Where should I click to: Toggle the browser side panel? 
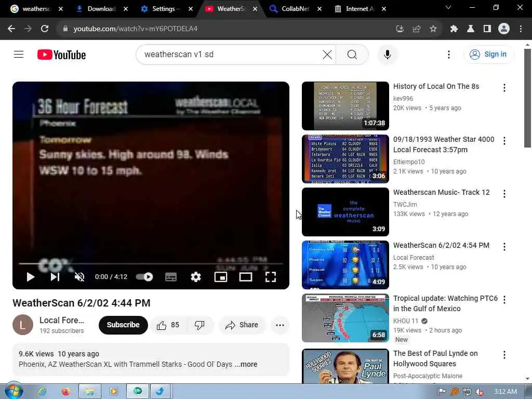point(487,29)
